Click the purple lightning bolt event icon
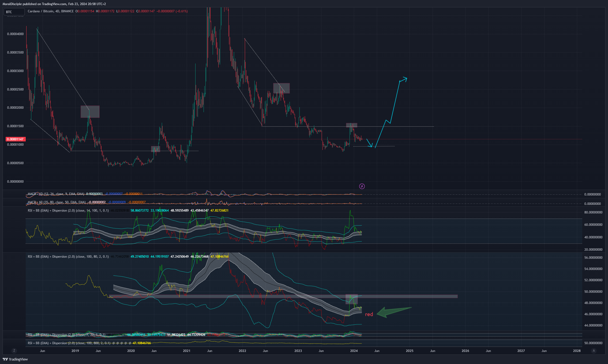The image size is (608, 364). [x=362, y=186]
